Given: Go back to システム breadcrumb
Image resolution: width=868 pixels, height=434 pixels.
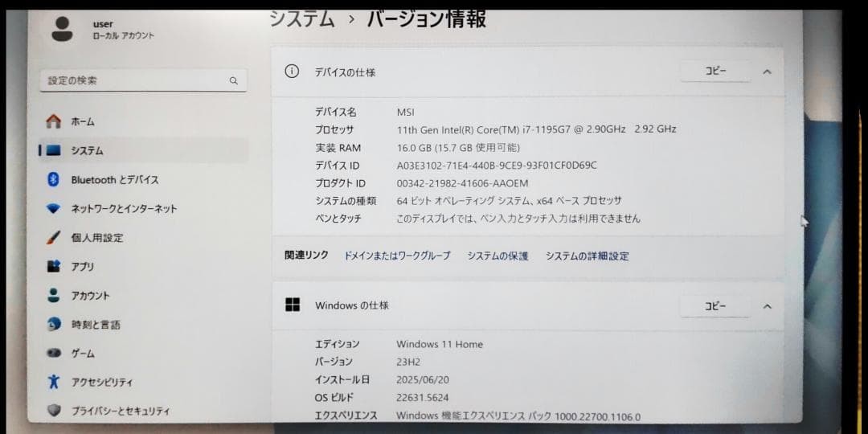Looking at the screenshot, I should tap(302, 19).
